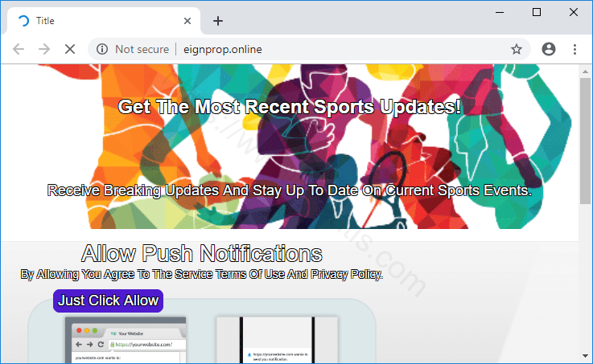Close the tab named Title
This screenshot has width=593, height=364.
tap(188, 21)
